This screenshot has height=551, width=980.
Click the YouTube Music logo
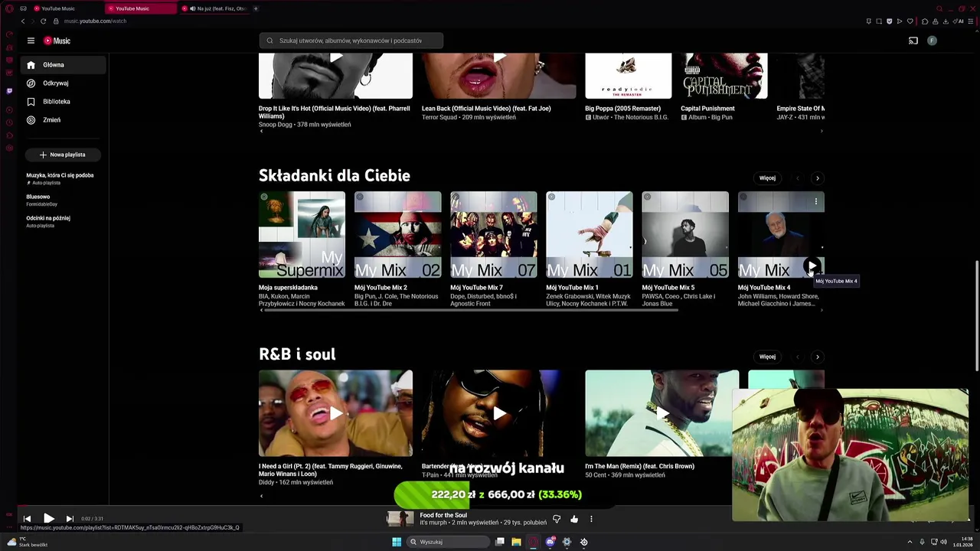[x=57, y=41]
